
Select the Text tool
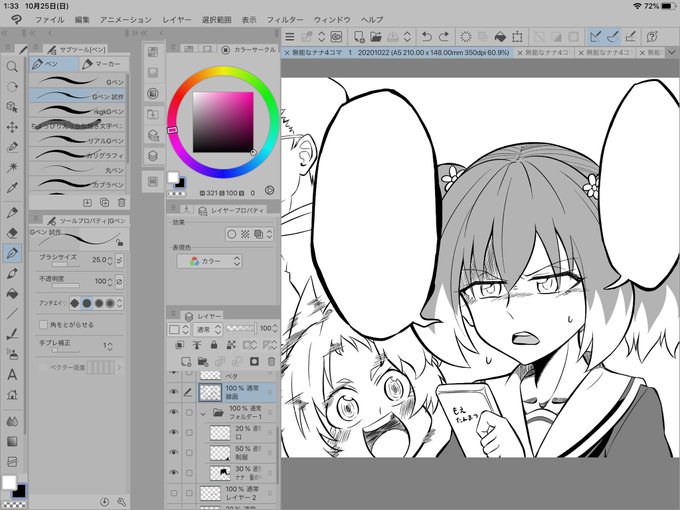[12, 374]
